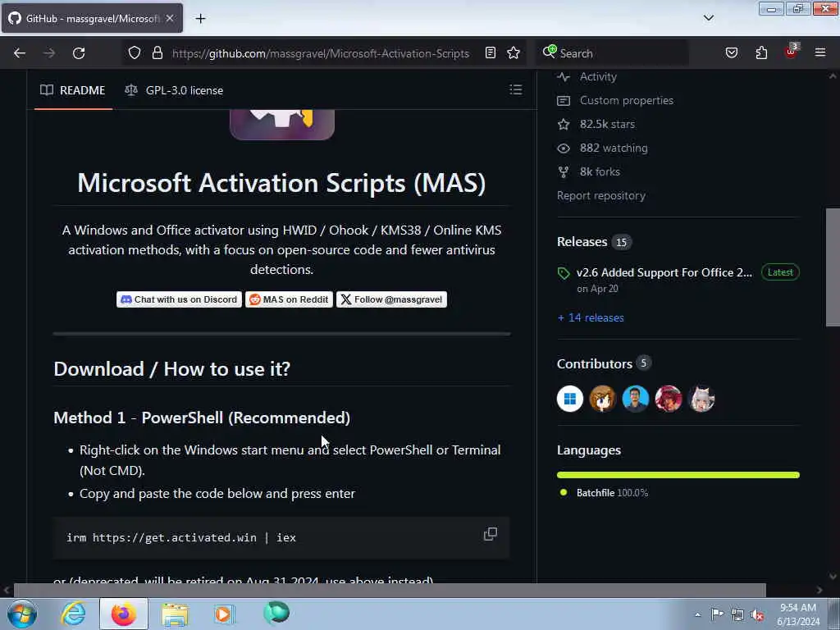Viewport: 840px width, 630px height.
Task: Click the taskbar clock showing 9:54 AM
Action: pyautogui.click(x=798, y=614)
